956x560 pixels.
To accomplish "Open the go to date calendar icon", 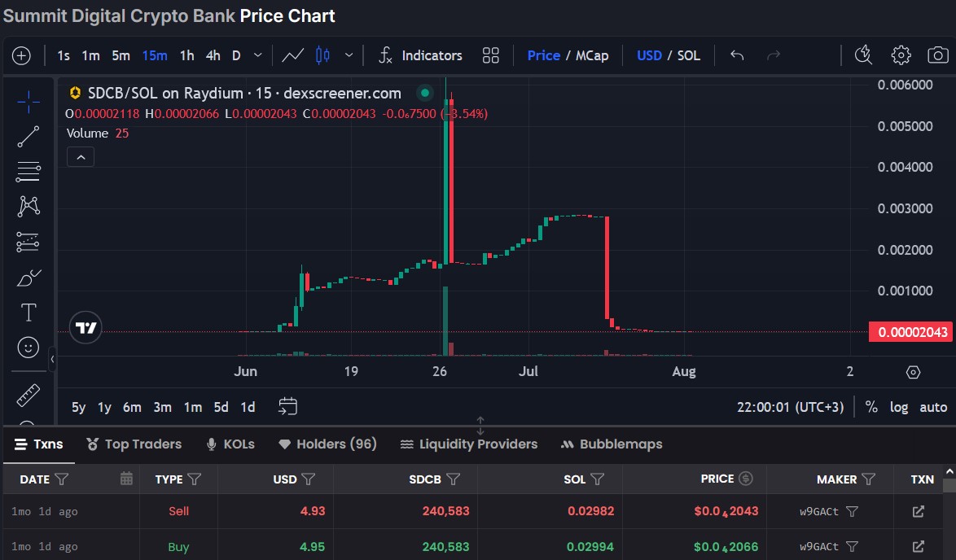I will [x=287, y=406].
